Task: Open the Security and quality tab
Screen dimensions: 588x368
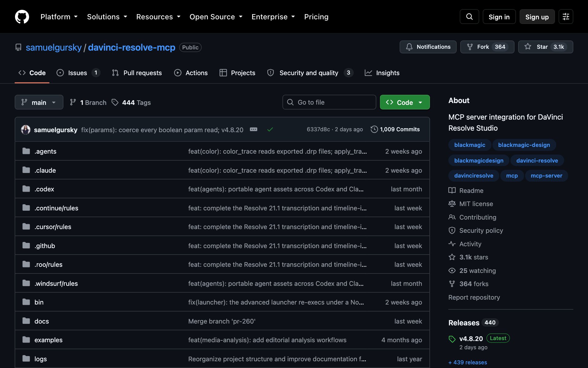Action: (310, 73)
